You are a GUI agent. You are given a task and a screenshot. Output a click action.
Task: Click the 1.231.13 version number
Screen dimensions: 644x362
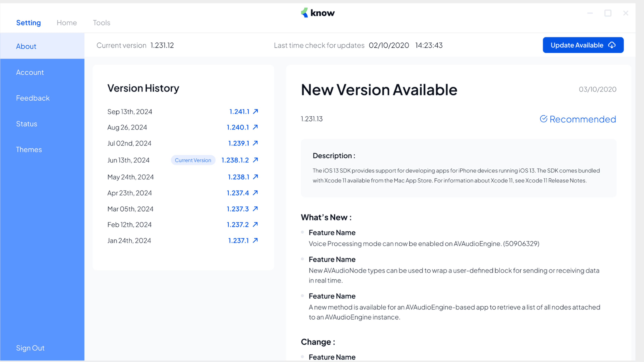point(311,119)
